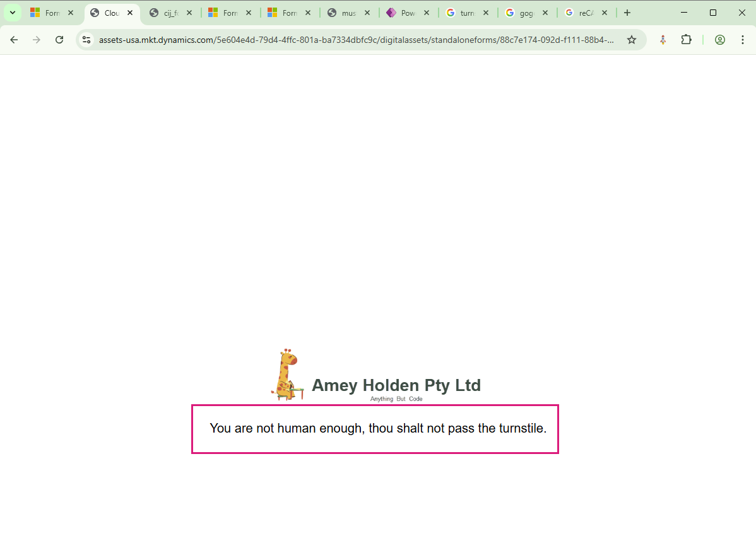Maximize the browser window
Screen dimensions: 756x536
713,13
